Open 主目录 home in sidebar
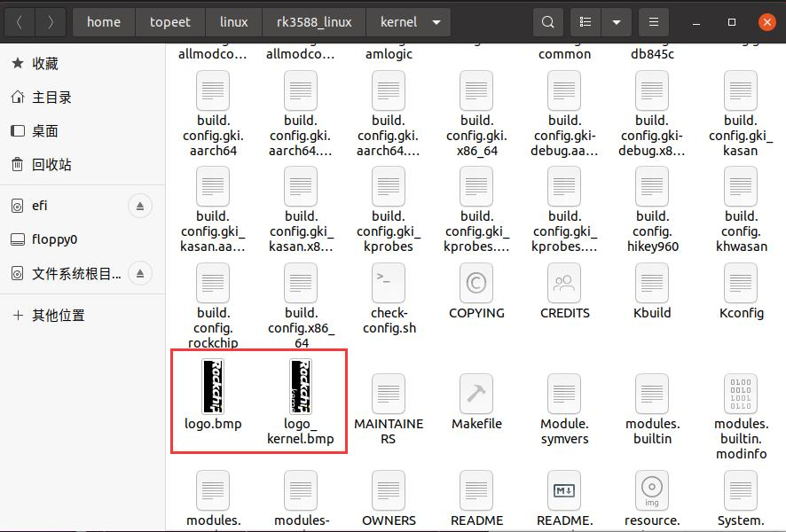786x532 pixels. (x=83, y=98)
